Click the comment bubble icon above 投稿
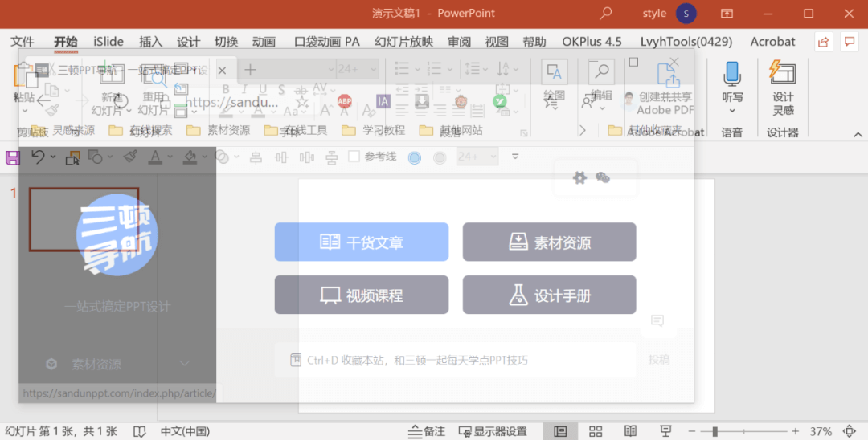Image resolution: width=868 pixels, height=440 pixels. pyautogui.click(x=657, y=320)
